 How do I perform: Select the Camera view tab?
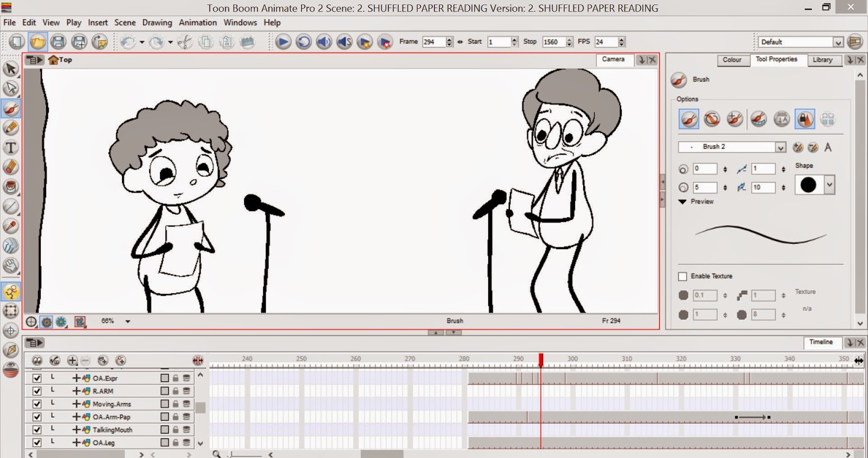[x=614, y=59]
